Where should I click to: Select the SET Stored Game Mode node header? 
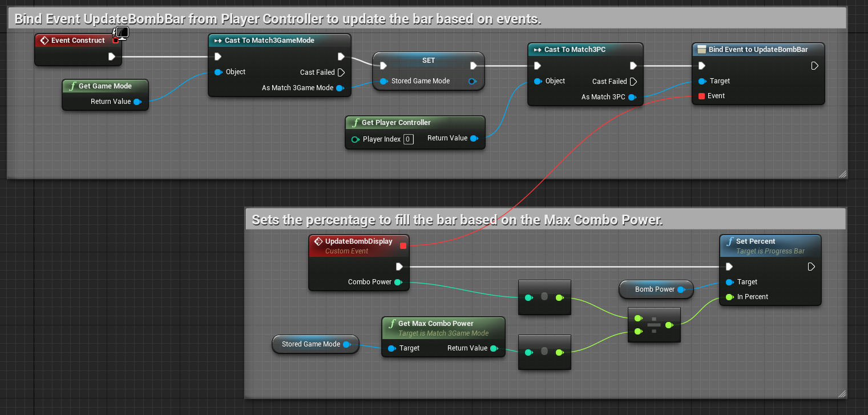428,61
